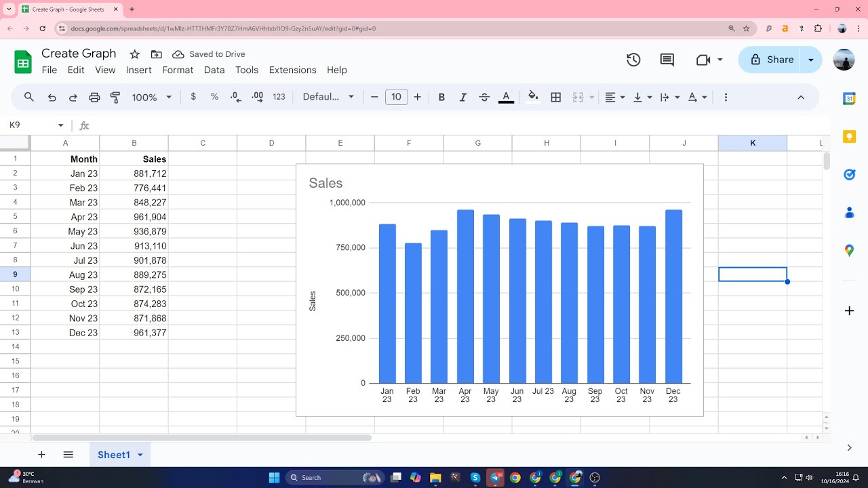
Task: Open the Sheet1 tab dropdown arrow
Action: pos(140,455)
